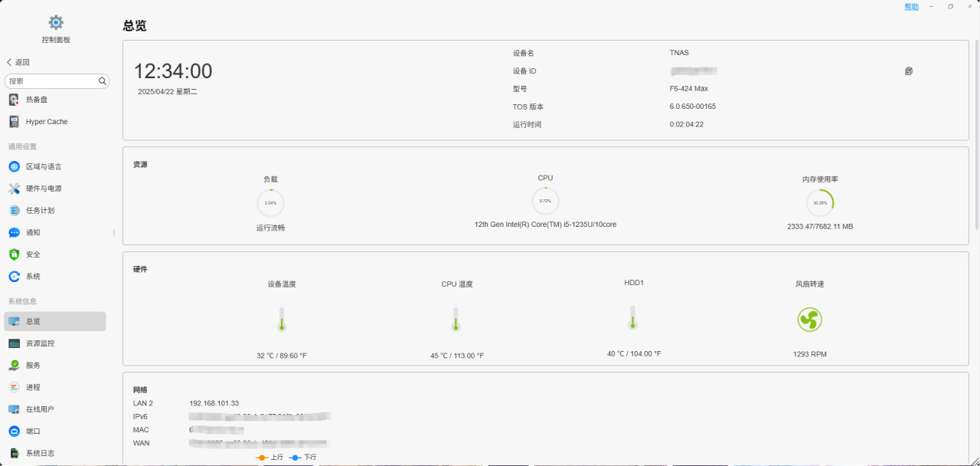
Task: Select 系统日志 menu label
Action: (41, 453)
